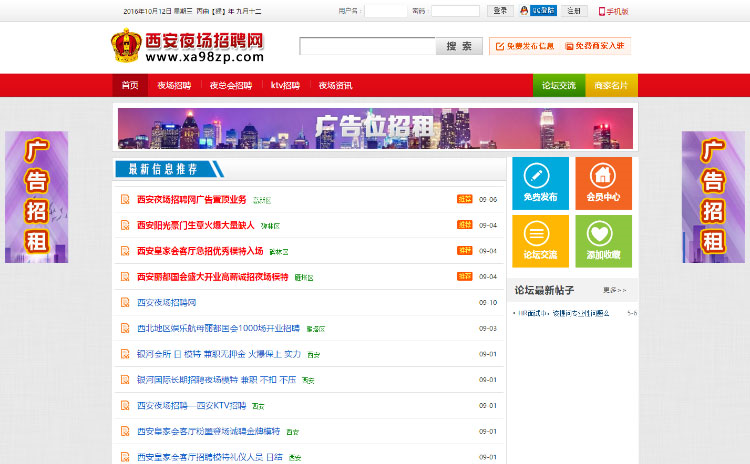
Task: Click the document icon beside 西安夜场招聘网广告置顶业务
Action: click(125, 199)
